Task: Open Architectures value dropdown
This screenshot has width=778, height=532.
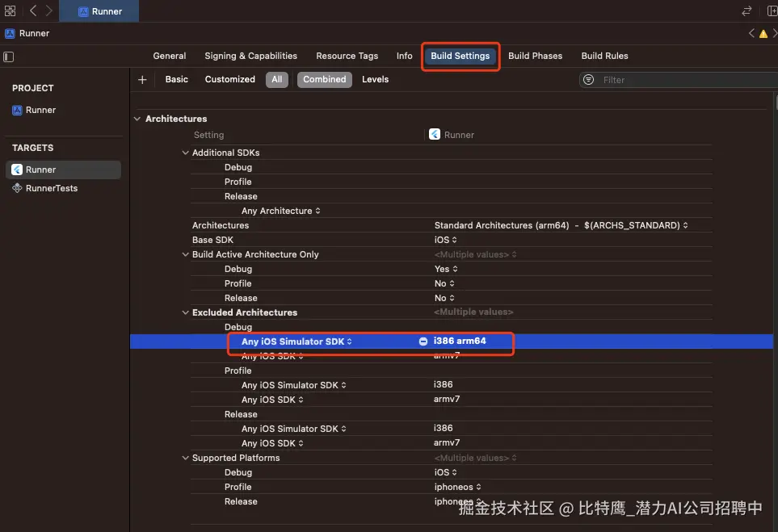Action: [x=561, y=225]
